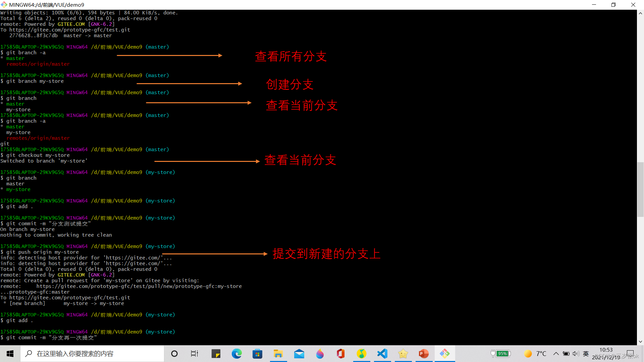This screenshot has height=362, width=644.
Task: Click the battery 95% indicator
Action: click(x=501, y=354)
